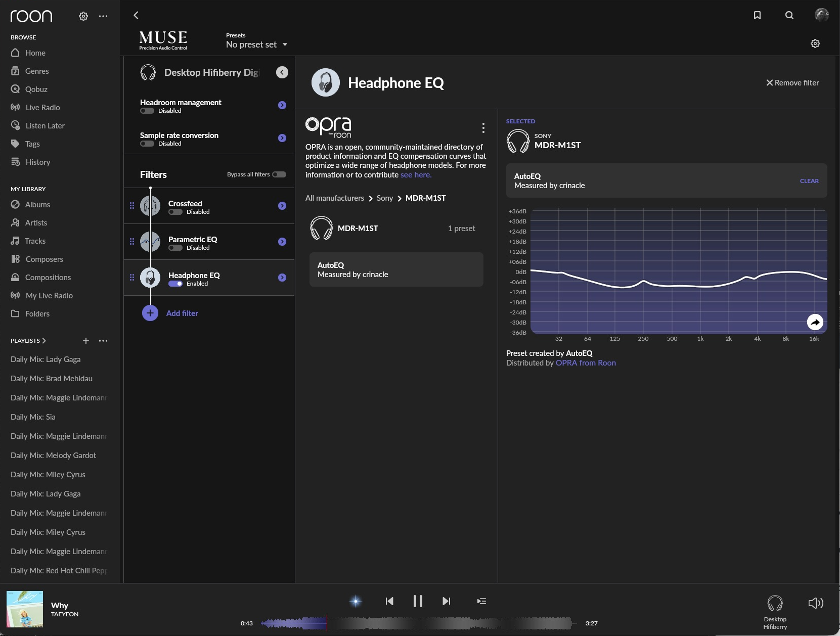
Task: Click the Roon Radio star icon
Action: tap(356, 601)
